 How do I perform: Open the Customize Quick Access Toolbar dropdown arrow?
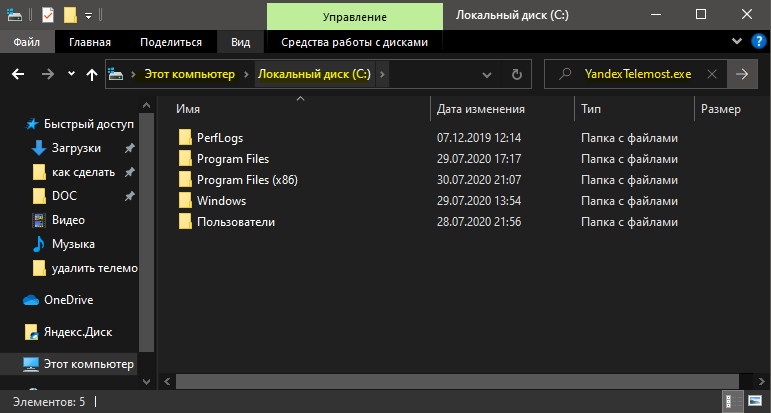click(x=89, y=16)
